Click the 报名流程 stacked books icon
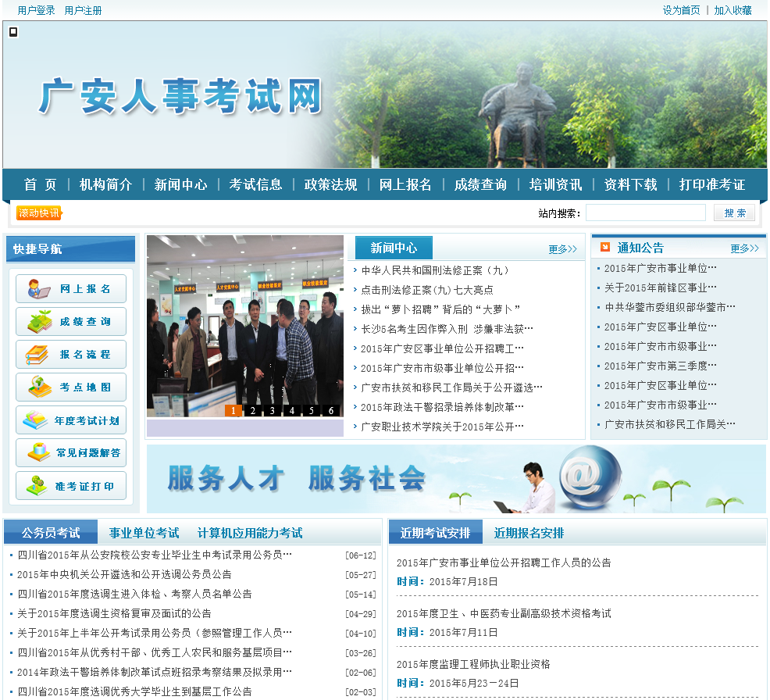Viewport: 770px width, 700px height. [x=37, y=354]
